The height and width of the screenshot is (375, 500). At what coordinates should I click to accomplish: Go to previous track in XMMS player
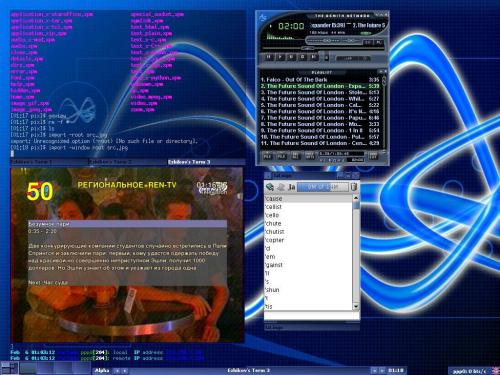pos(268,57)
